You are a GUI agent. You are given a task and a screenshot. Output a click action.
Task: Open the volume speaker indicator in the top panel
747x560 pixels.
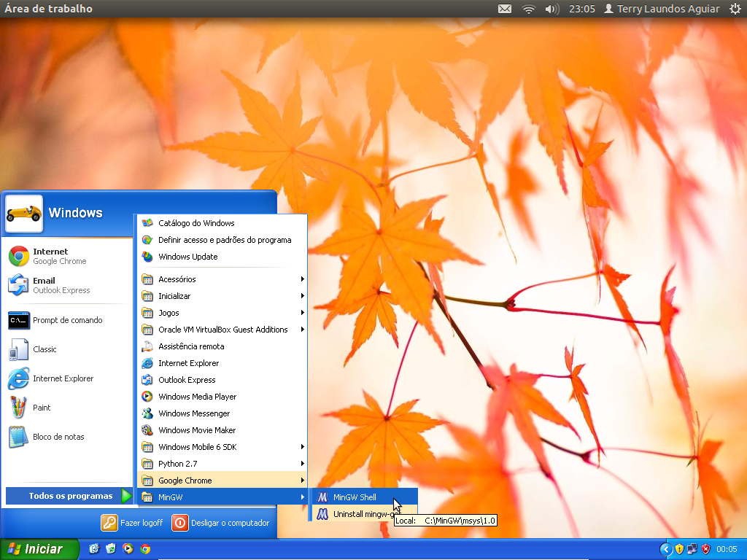pyautogui.click(x=551, y=9)
